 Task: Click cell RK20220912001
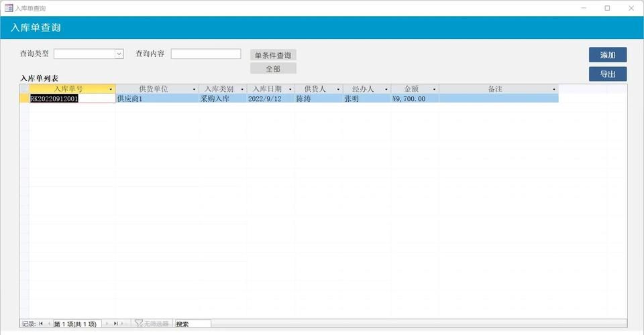point(72,98)
